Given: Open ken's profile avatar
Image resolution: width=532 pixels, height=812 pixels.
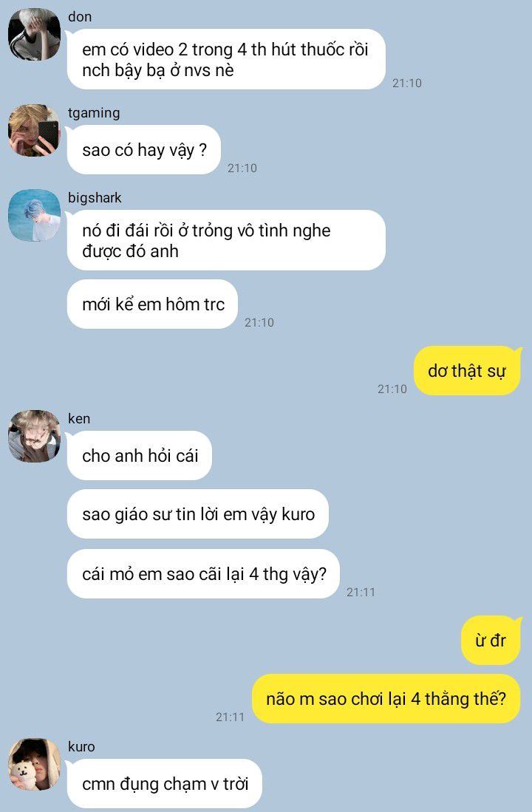Looking at the screenshot, I should click(x=34, y=436).
